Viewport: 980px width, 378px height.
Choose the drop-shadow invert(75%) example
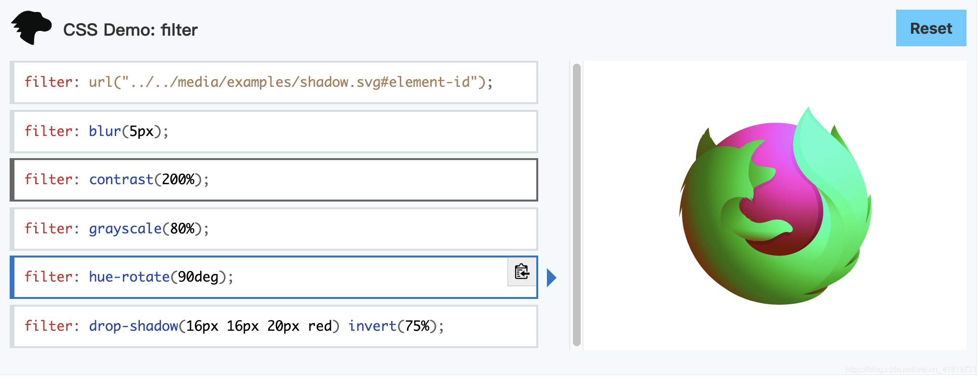pos(274,327)
